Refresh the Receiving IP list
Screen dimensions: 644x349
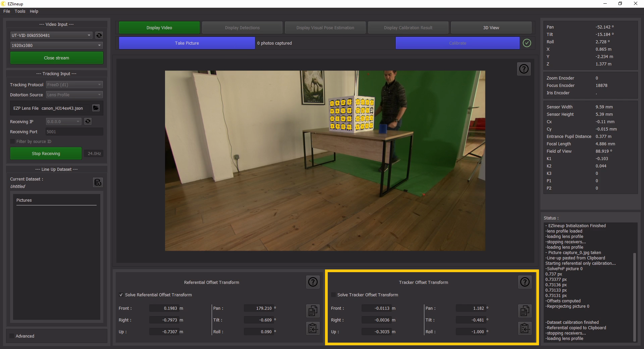click(88, 121)
